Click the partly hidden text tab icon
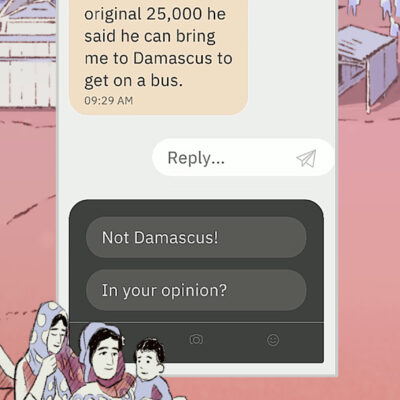 [123, 340]
